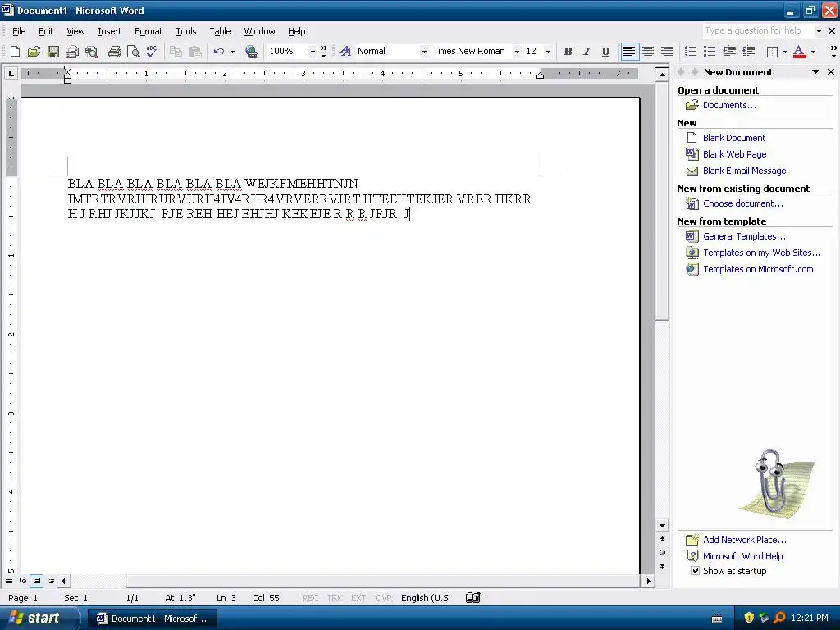Open General Templates... link

(x=744, y=236)
